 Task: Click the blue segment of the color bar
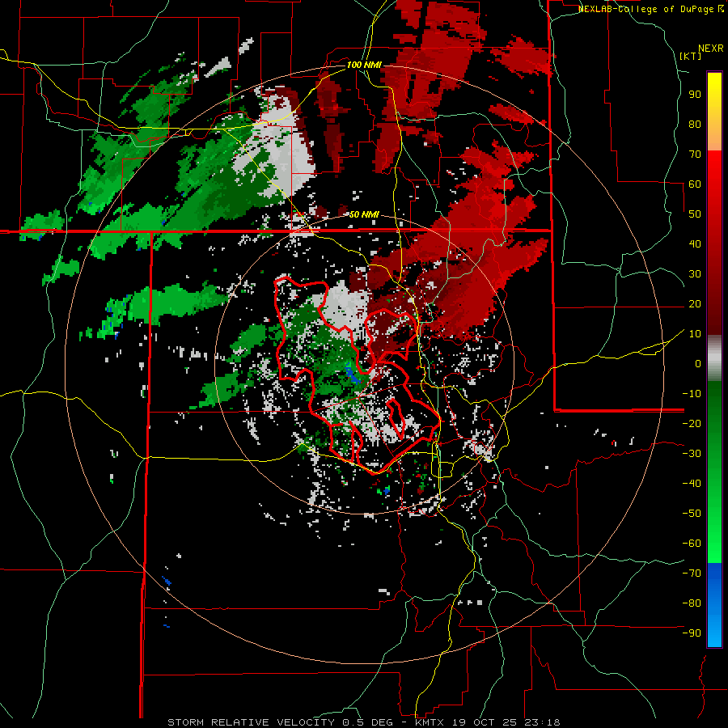click(714, 605)
